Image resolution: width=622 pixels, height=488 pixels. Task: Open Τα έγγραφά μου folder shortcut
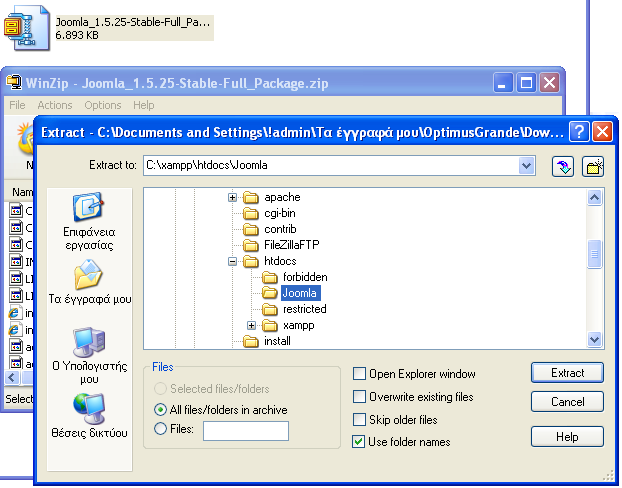[90, 282]
